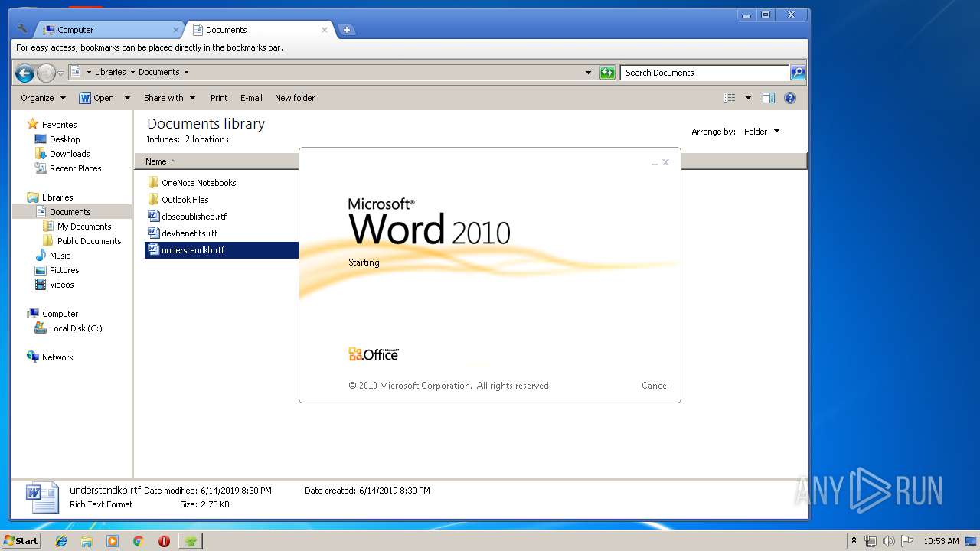Select closepublished.rtf file
980x551 pixels.
point(194,217)
